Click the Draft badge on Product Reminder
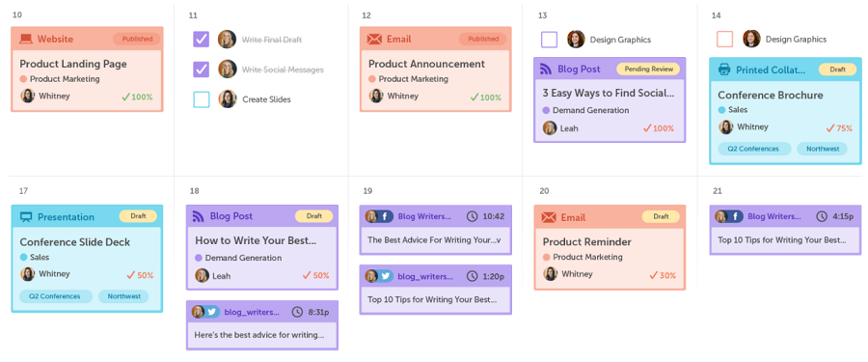868x362 pixels. (x=661, y=217)
